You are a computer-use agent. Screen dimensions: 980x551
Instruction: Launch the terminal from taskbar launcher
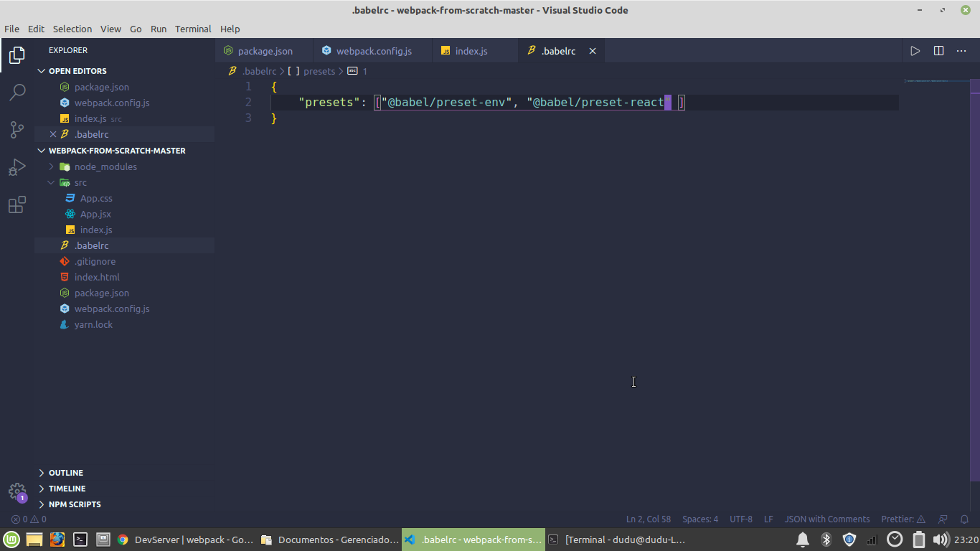(80, 540)
